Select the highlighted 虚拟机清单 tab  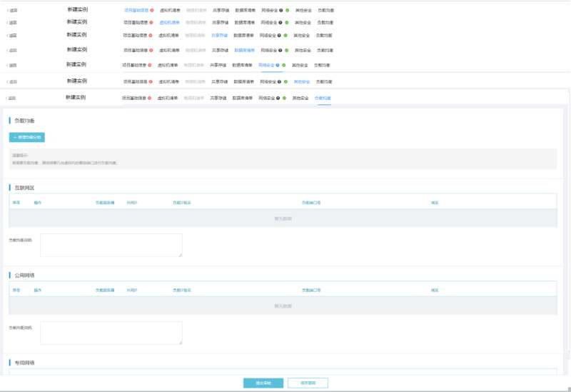pos(169,23)
